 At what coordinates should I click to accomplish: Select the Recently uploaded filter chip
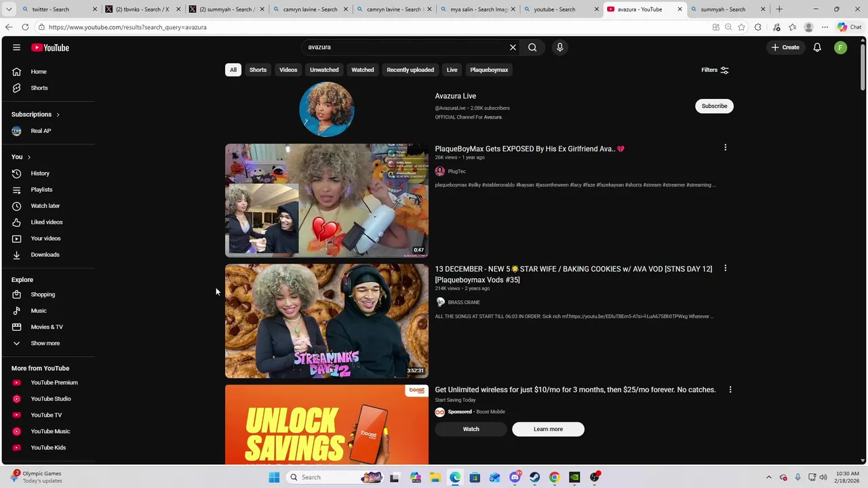point(410,70)
